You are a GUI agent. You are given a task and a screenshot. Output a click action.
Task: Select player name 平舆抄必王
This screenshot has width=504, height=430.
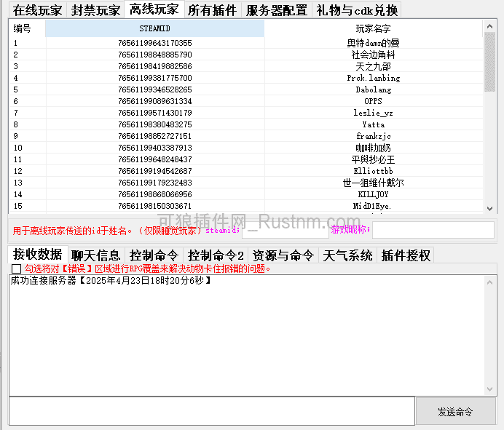click(x=373, y=159)
